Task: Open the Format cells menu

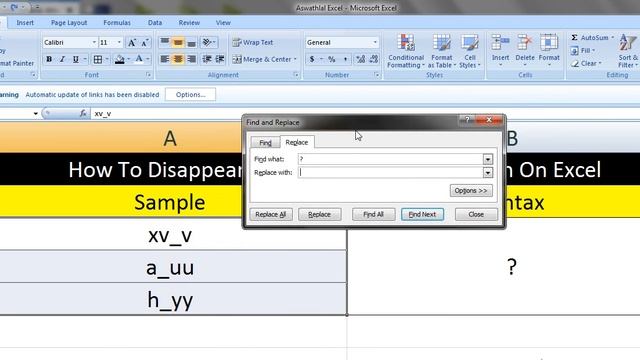Action: pos(549,51)
